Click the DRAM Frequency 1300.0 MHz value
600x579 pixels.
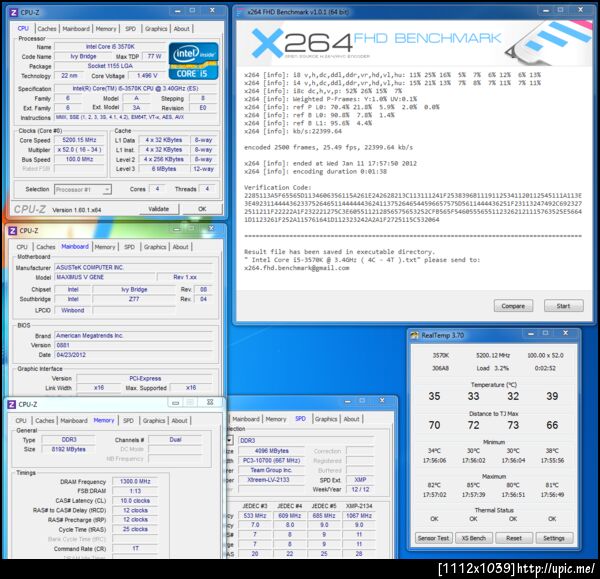pos(135,481)
